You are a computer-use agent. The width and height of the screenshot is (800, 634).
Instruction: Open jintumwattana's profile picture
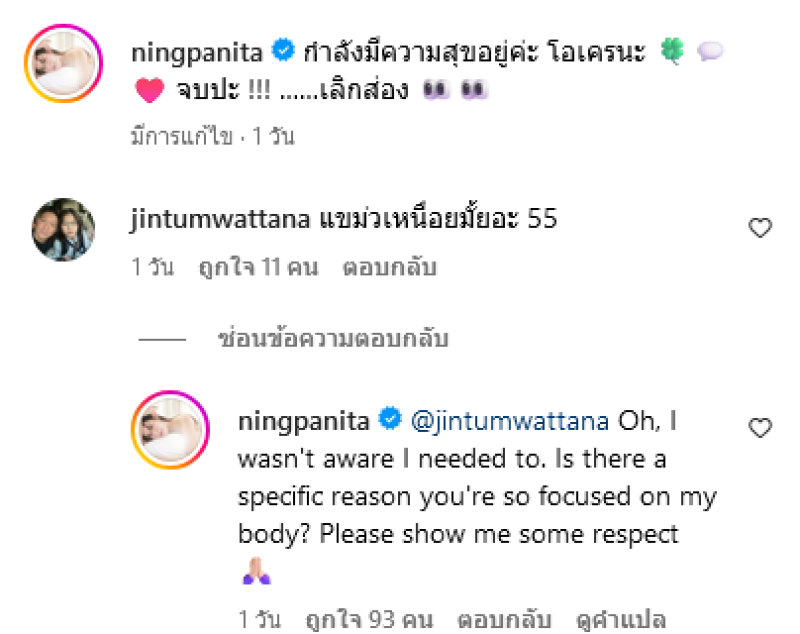click(64, 229)
